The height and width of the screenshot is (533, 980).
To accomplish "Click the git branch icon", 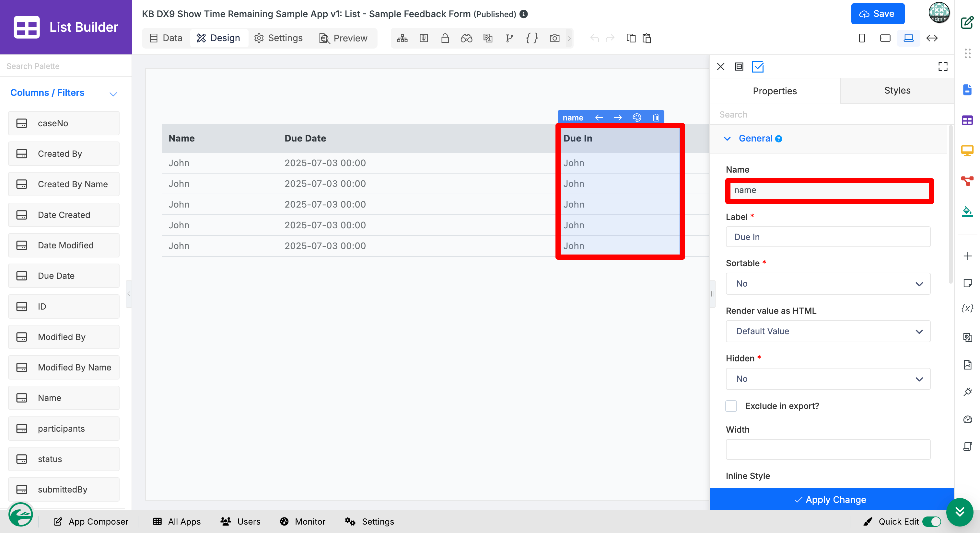I will click(509, 38).
